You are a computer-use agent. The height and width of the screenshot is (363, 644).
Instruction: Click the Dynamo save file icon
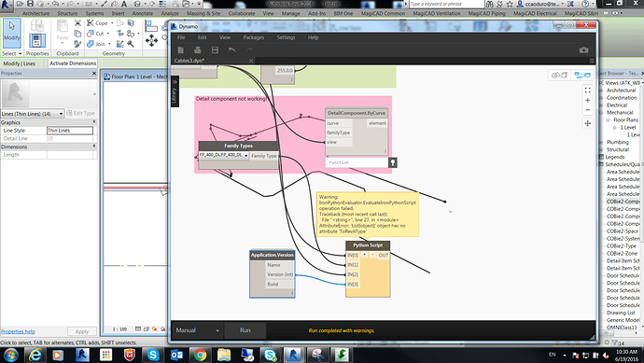(215, 50)
